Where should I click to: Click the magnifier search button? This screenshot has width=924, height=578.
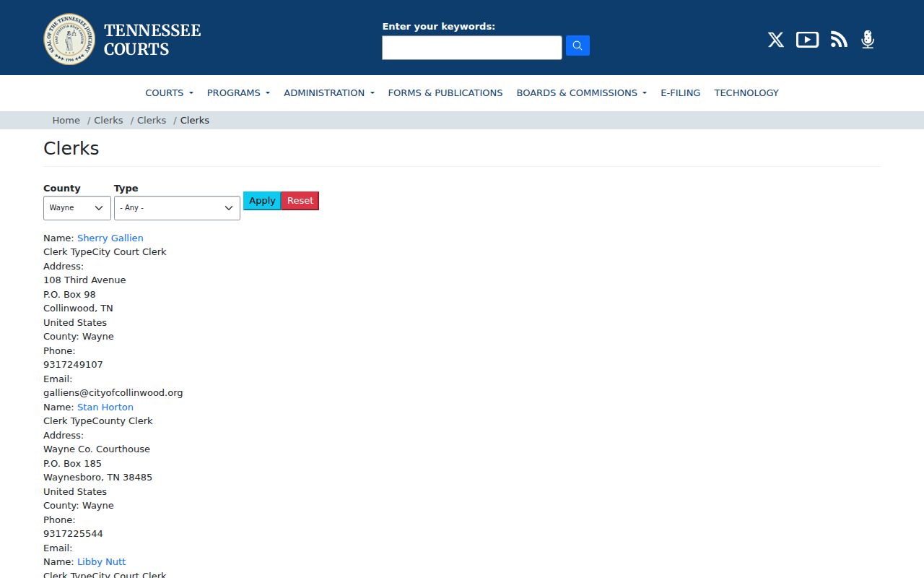pyautogui.click(x=577, y=46)
